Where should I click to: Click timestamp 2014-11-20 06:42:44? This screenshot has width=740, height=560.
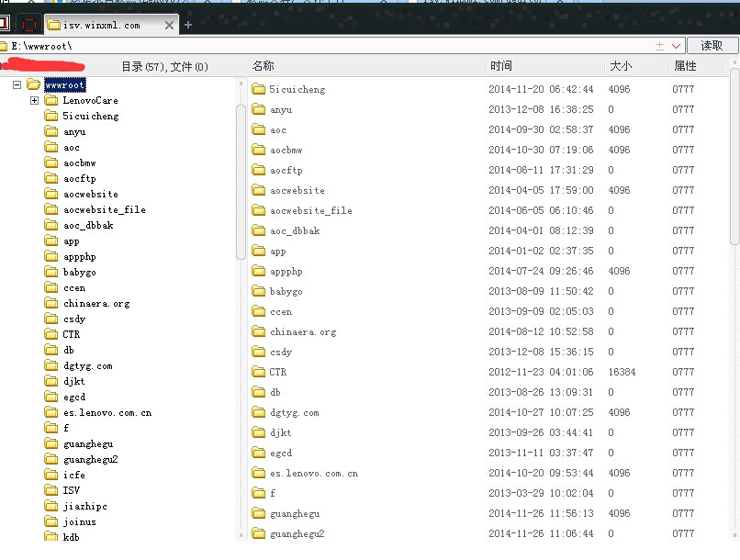click(x=541, y=89)
